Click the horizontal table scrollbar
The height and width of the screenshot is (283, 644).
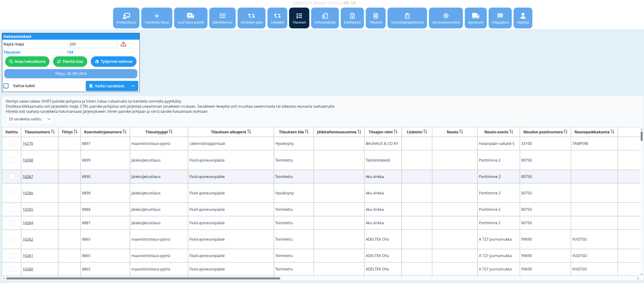143,279
